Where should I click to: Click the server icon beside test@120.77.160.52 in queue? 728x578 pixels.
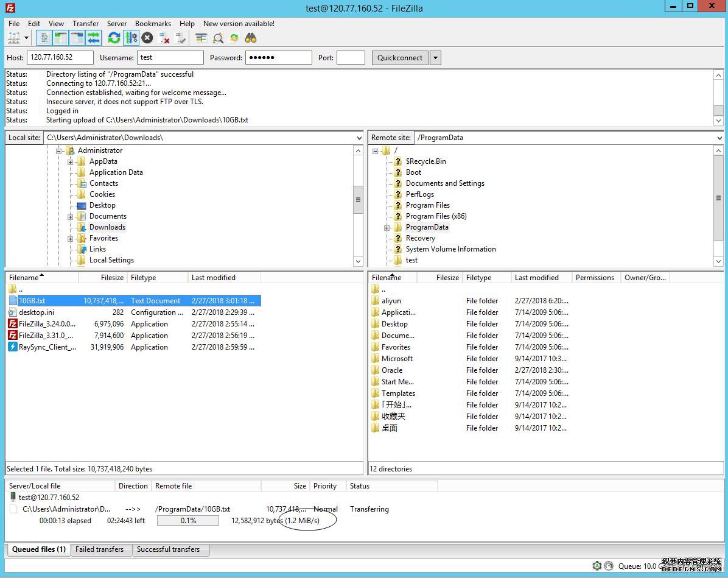(x=13, y=497)
